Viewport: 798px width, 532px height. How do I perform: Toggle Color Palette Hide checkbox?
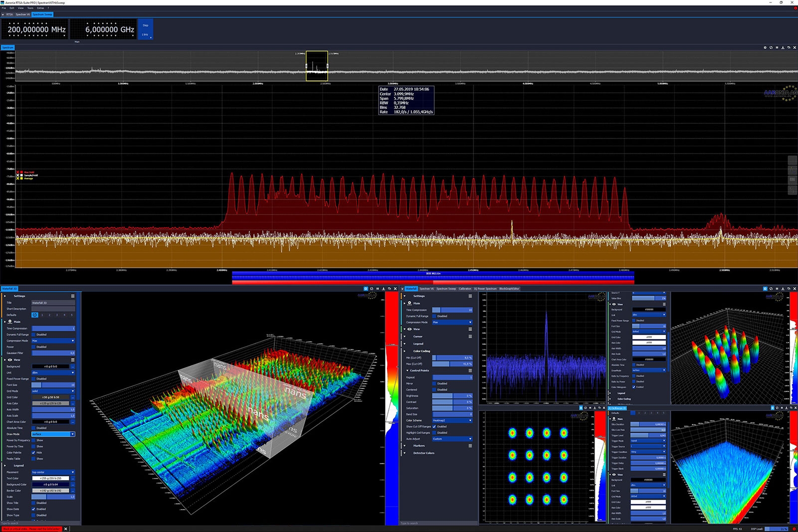point(33,453)
